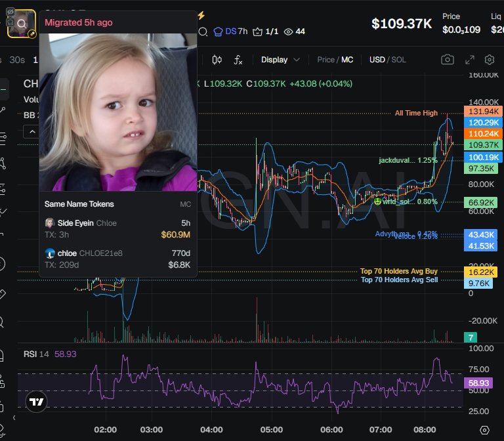
Task: Open the Side Eyein Chloe token row
Action: click(117, 229)
